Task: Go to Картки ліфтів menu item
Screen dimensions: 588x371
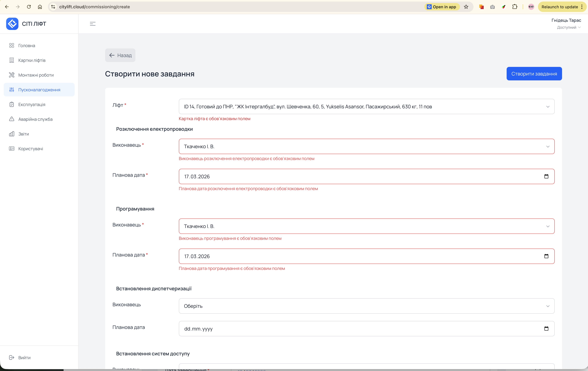Action: pyautogui.click(x=32, y=60)
